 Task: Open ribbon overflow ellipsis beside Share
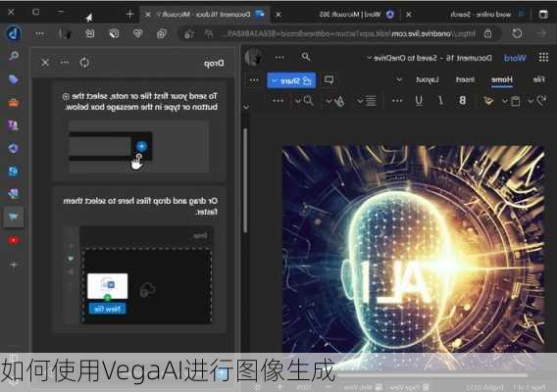click(254, 80)
